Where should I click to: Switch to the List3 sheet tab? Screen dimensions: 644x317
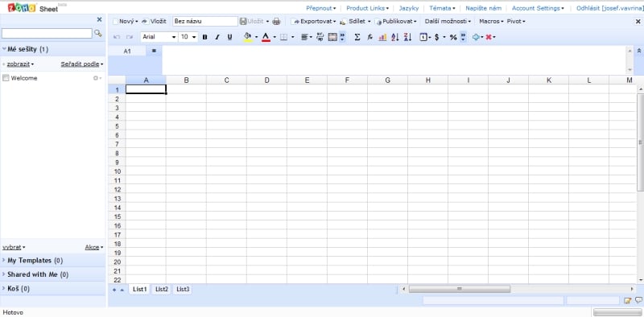click(183, 290)
